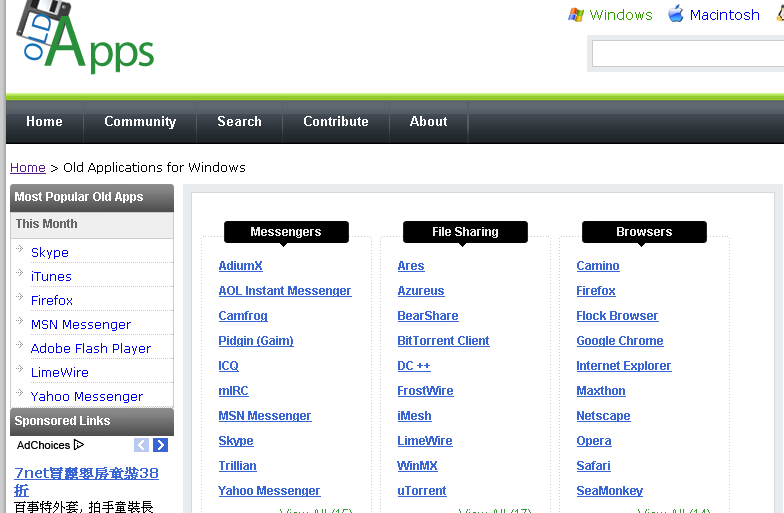
Task: Open the Contribute menu item
Action: (336, 122)
